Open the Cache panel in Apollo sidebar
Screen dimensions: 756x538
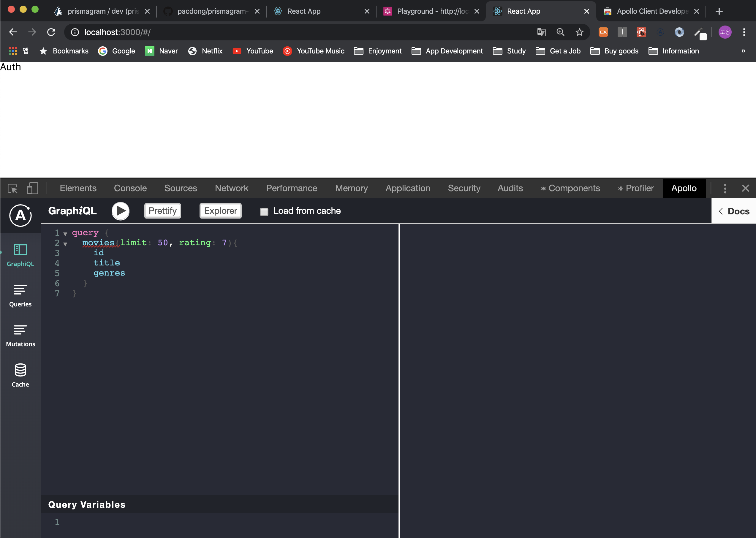coord(20,376)
